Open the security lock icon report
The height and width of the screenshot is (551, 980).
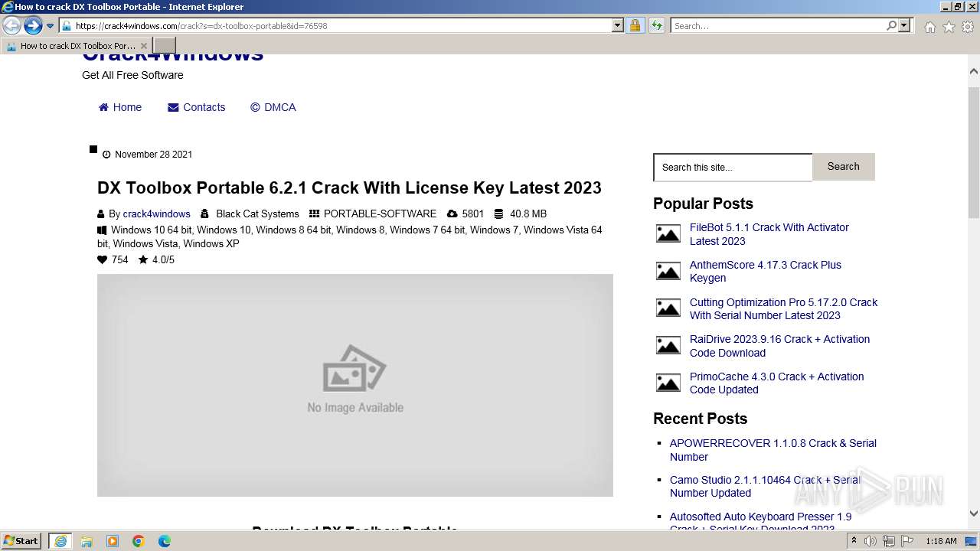pyautogui.click(x=635, y=26)
